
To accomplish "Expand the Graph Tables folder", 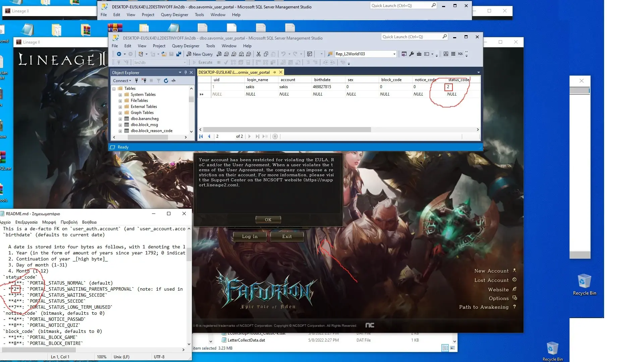I will [x=120, y=113].
